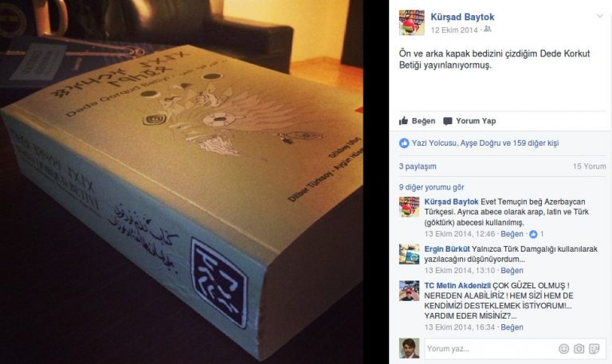The image size is (612, 364).
Task: Open the post options dropdown arrow
Action: click(599, 16)
